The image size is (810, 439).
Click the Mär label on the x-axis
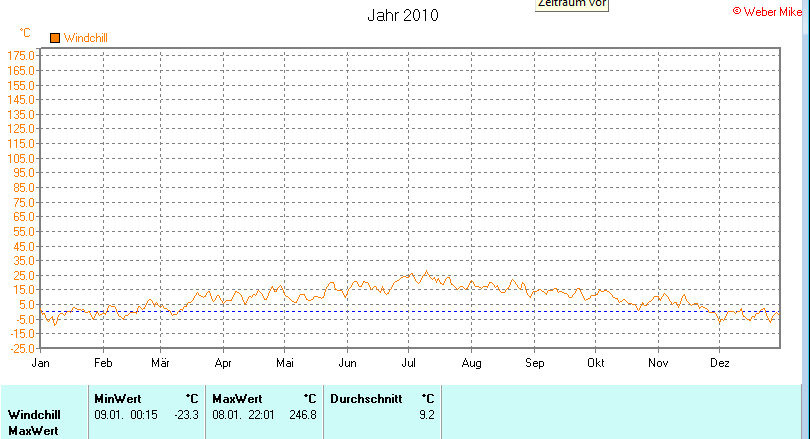161,363
